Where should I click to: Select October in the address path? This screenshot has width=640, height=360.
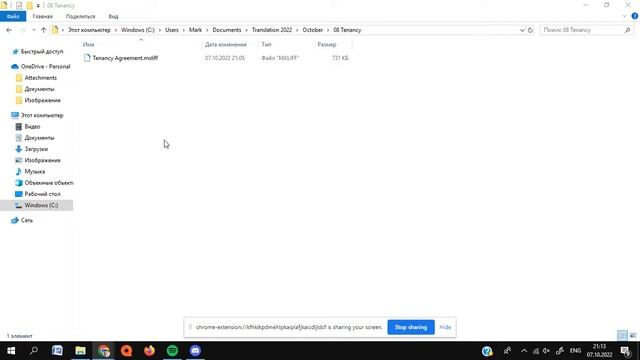(x=312, y=30)
